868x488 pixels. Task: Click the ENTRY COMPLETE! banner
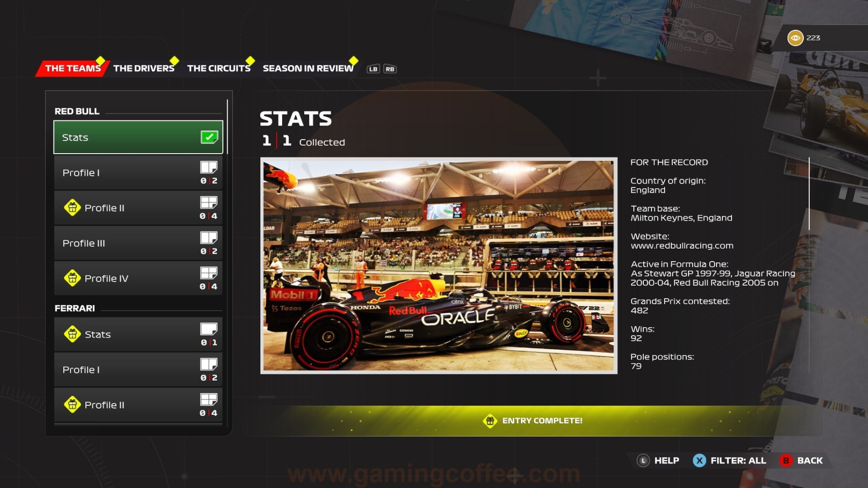click(x=533, y=421)
